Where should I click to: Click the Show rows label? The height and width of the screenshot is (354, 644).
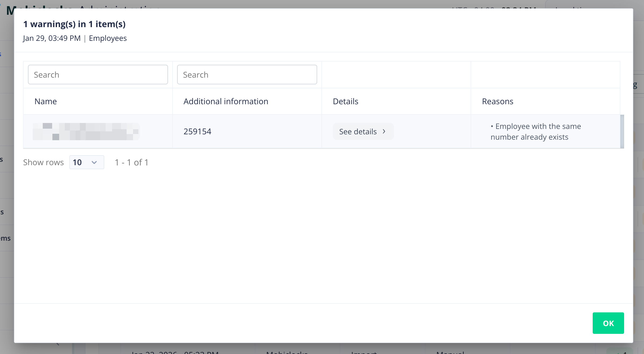pyautogui.click(x=43, y=162)
